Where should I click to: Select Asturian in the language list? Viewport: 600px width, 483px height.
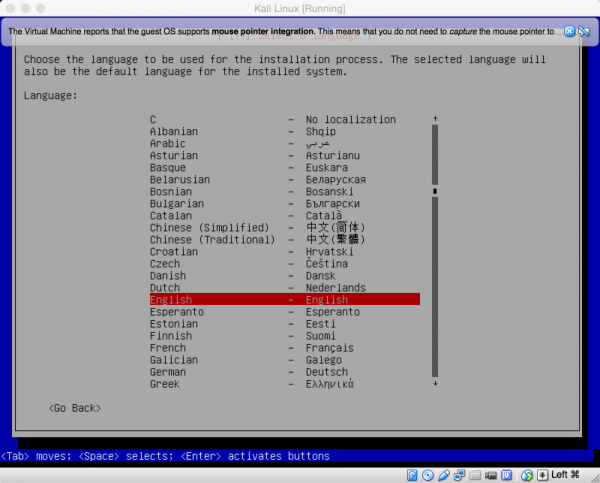coord(285,156)
